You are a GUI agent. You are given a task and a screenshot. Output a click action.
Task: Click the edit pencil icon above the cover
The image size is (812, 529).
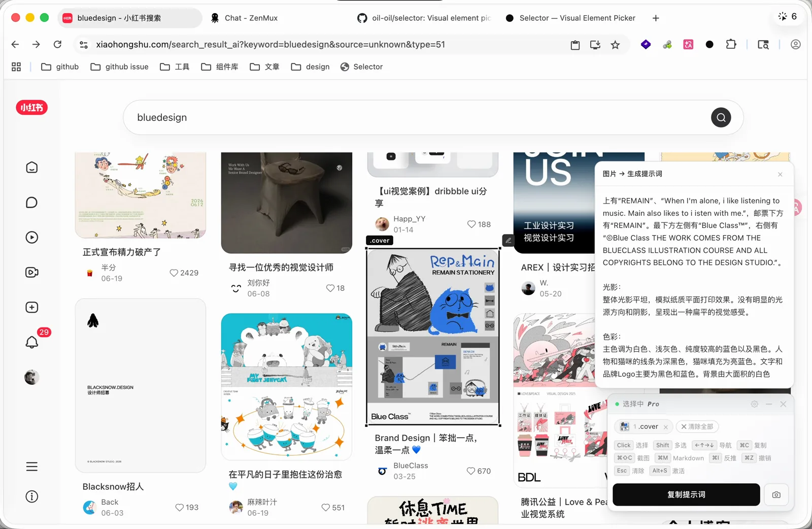pyautogui.click(x=508, y=240)
